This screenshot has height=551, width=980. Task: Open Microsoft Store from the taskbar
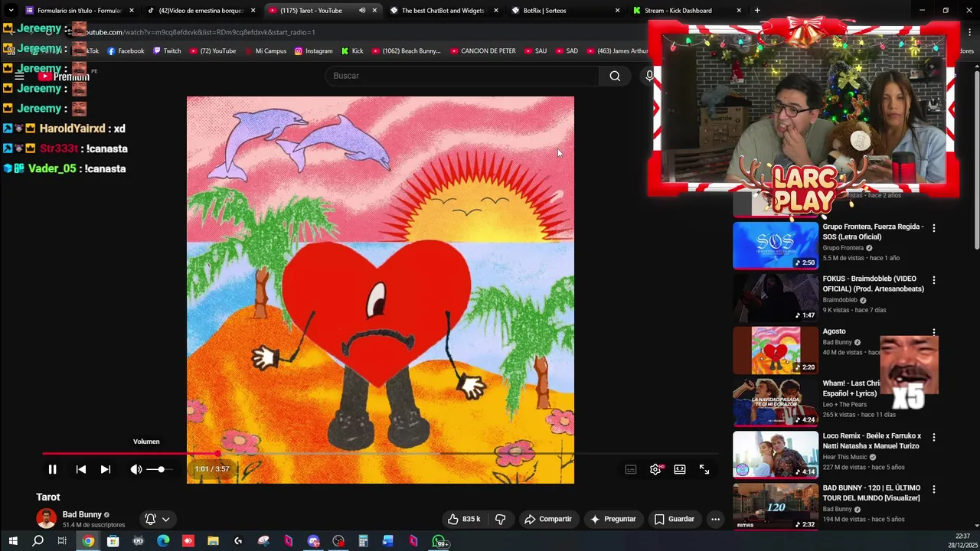pos(113,541)
